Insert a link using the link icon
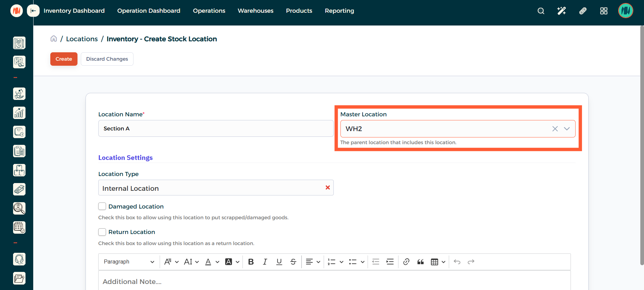The width and height of the screenshot is (644, 290). 406,262
